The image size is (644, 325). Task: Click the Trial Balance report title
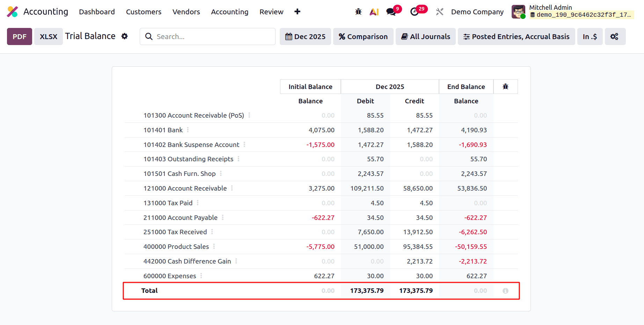[90, 36]
